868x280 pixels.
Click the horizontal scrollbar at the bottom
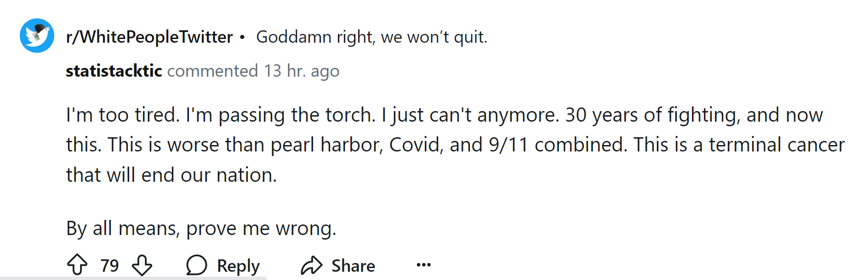[133, 278]
